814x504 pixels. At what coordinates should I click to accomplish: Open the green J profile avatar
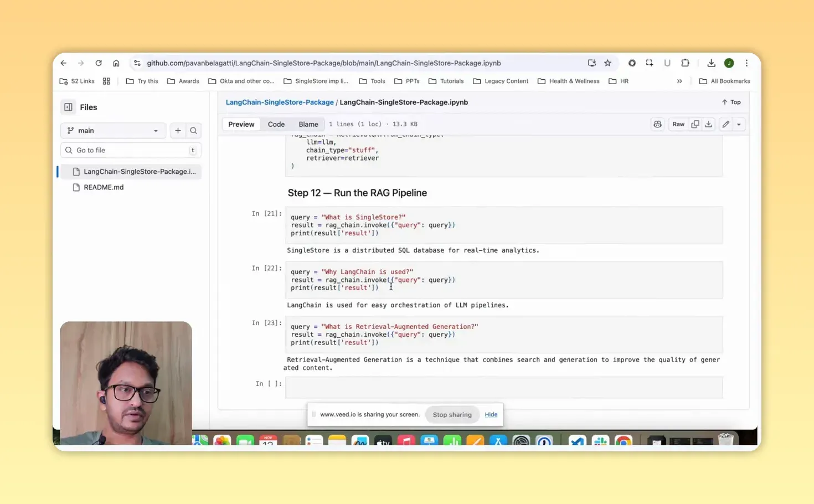point(729,63)
